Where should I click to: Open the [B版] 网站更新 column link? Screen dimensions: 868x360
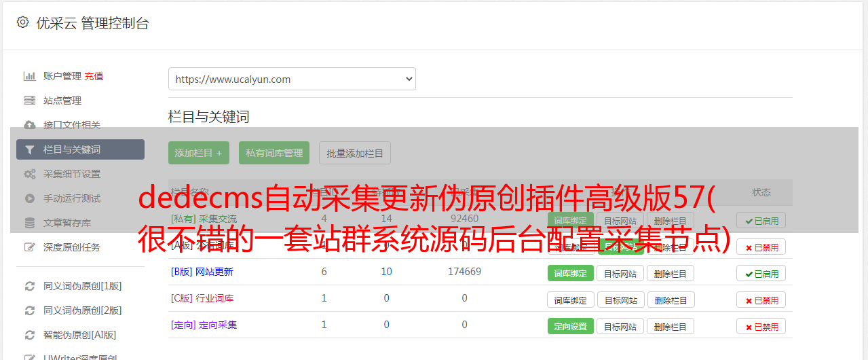[202, 272]
